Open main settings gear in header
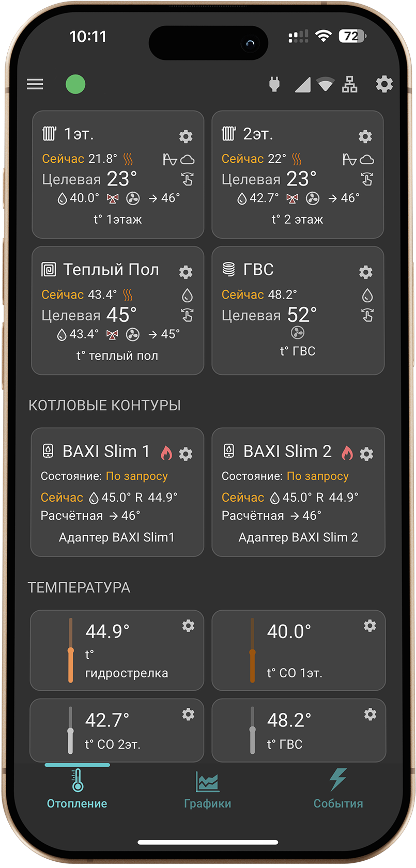 click(x=384, y=84)
